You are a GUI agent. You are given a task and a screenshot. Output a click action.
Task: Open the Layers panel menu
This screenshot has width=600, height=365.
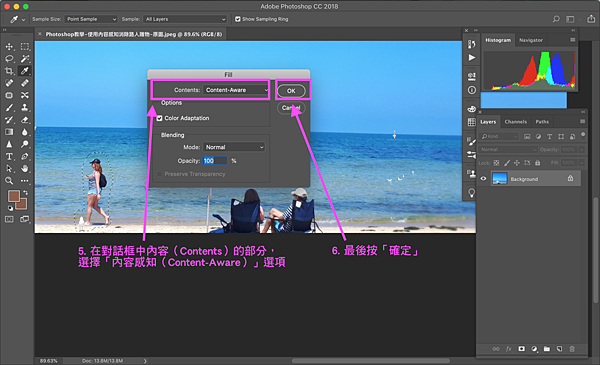point(582,121)
